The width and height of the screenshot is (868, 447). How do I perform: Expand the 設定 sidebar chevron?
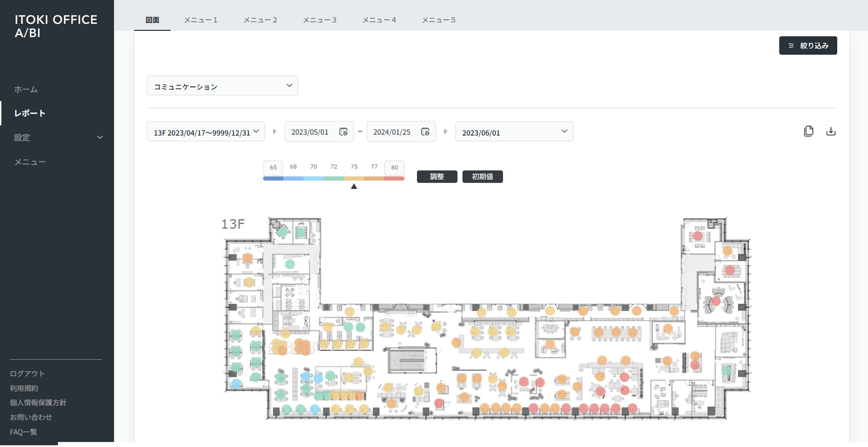click(x=100, y=137)
